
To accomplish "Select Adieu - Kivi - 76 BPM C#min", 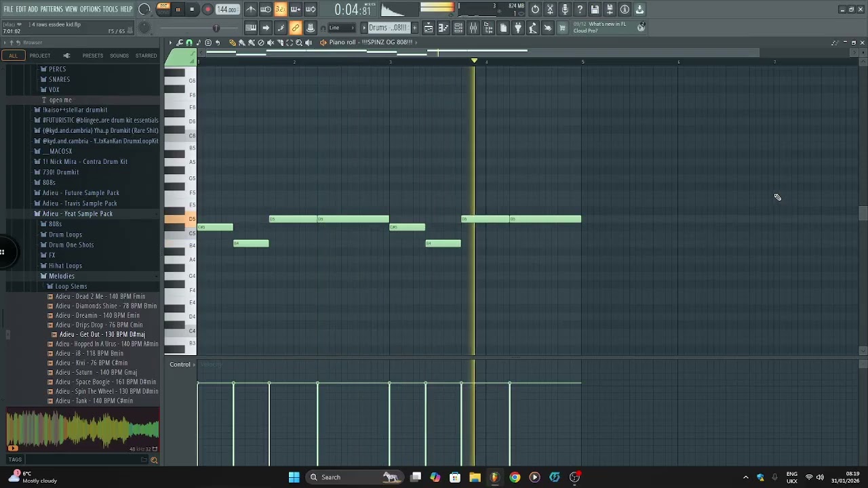I will [92, 363].
